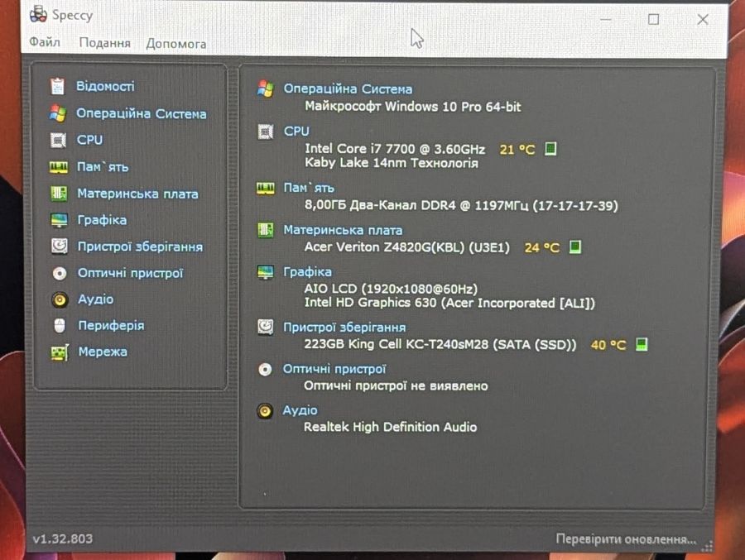Select Оптичні пристрої in the sidebar
Image resolution: width=745 pixels, height=560 pixels.
(x=130, y=273)
